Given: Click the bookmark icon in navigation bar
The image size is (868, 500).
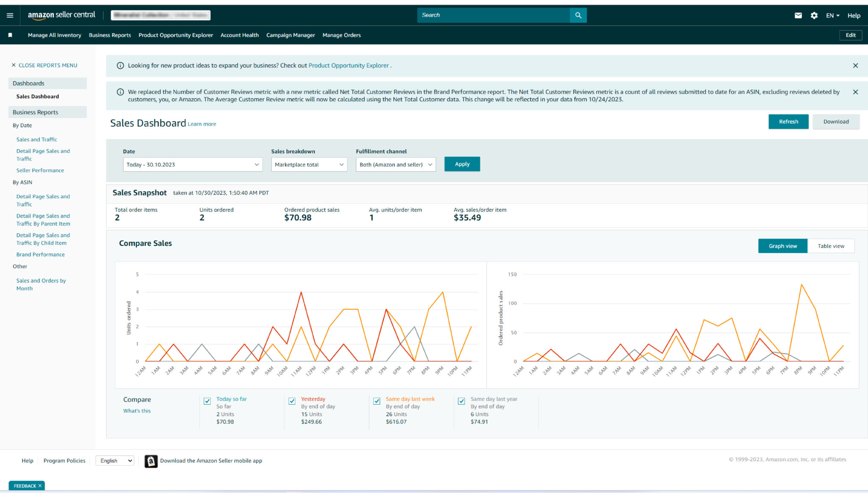Looking at the screenshot, I should (10, 35).
